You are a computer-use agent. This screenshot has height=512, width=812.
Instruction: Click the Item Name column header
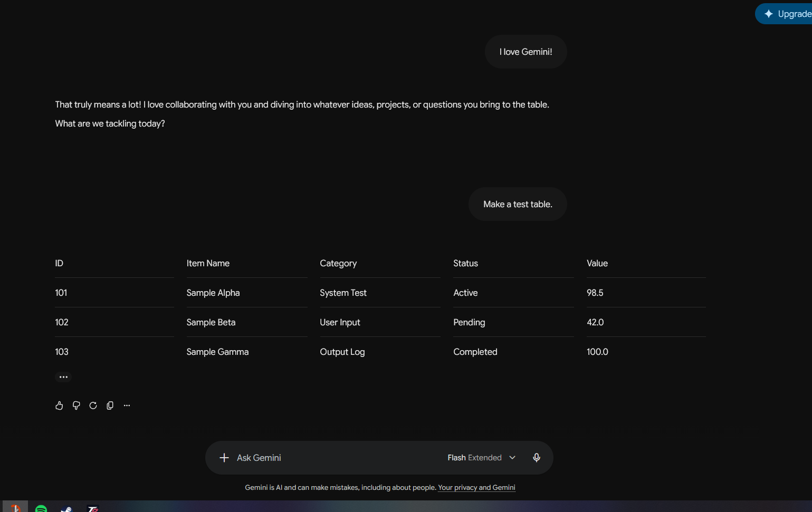[x=208, y=263]
